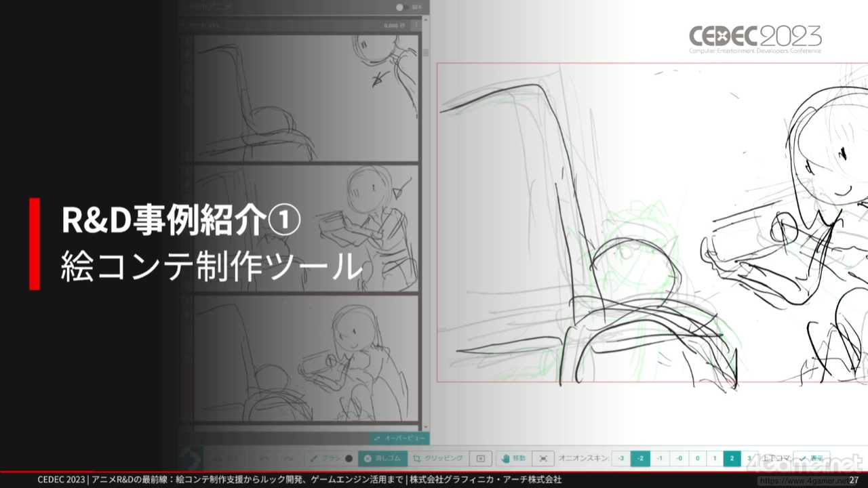Click the fit-to-screen frame icon
The image size is (868, 488).
pos(543,458)
